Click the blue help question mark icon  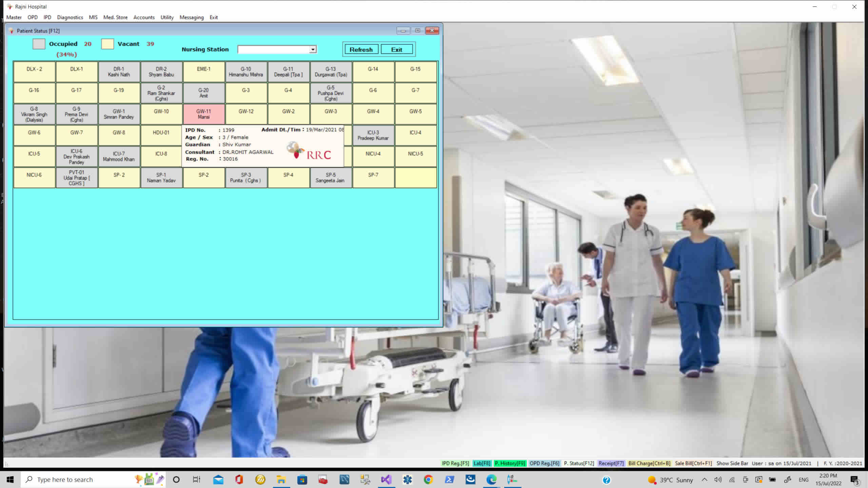coord(606,480)
